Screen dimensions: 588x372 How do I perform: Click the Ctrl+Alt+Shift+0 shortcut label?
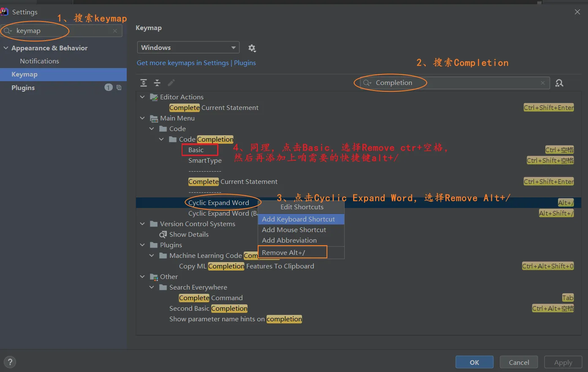coord(548,266)
